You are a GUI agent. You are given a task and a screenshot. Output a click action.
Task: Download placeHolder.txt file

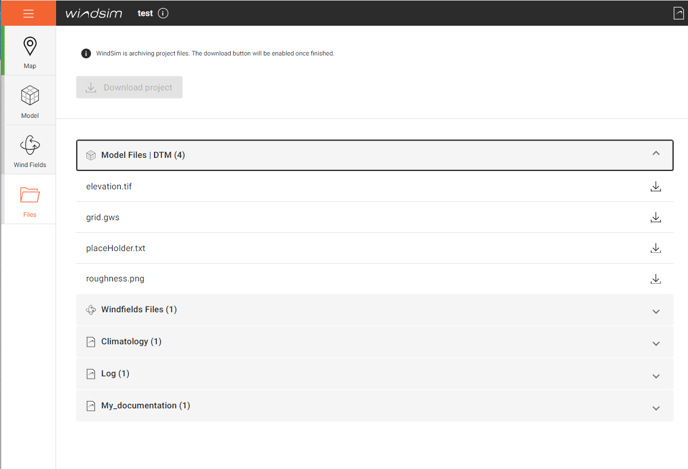click(x=655, y=248)
